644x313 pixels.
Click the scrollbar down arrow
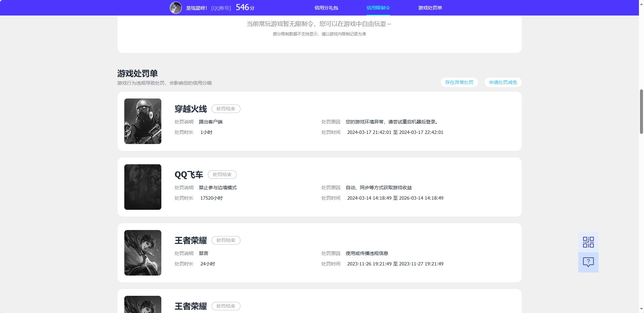[641, 309]
